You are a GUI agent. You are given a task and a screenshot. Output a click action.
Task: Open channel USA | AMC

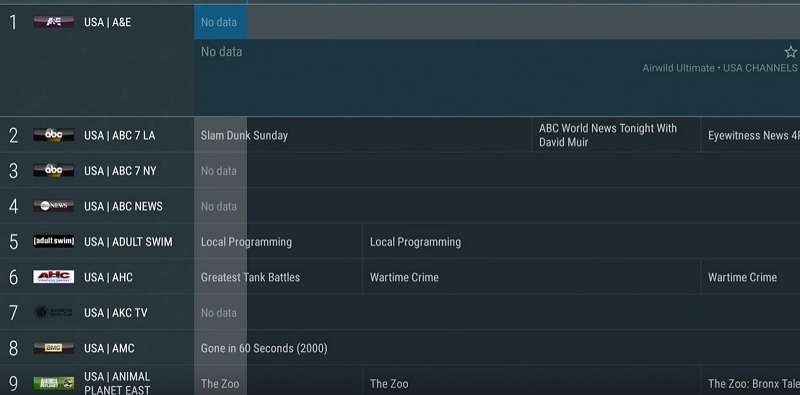pyautogui.click(x=109, y=349)
